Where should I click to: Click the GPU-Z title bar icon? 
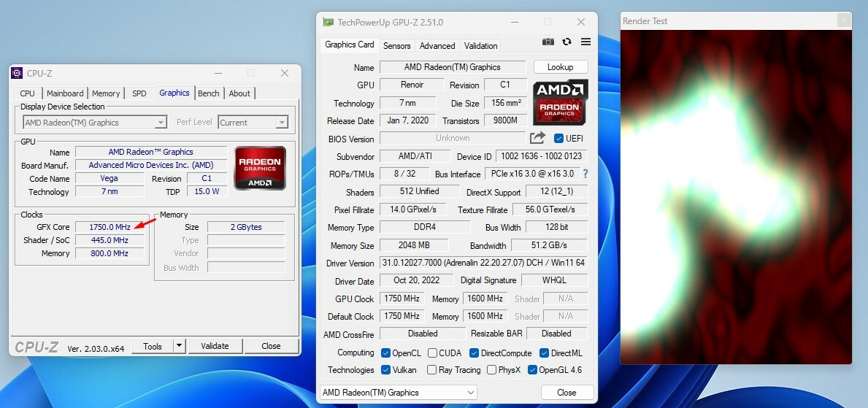(329, 22)
